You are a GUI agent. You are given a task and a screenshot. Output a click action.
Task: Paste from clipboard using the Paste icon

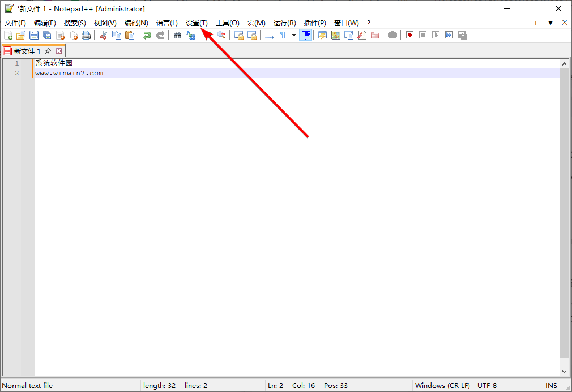130,35
